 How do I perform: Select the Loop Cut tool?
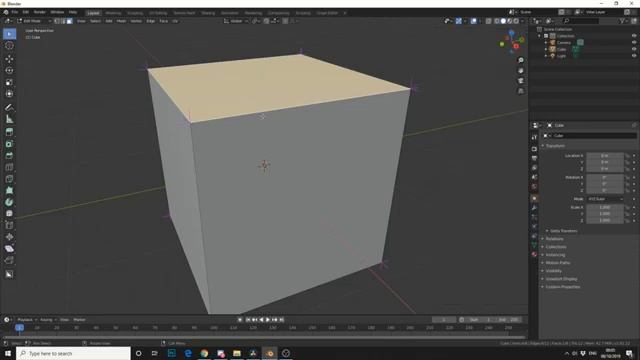(9, 167)
